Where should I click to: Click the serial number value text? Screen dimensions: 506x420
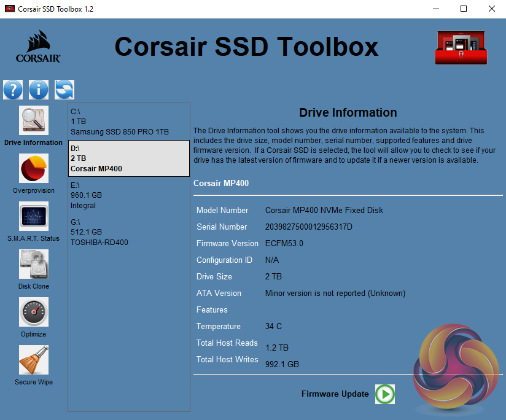[x=308, y=227]
